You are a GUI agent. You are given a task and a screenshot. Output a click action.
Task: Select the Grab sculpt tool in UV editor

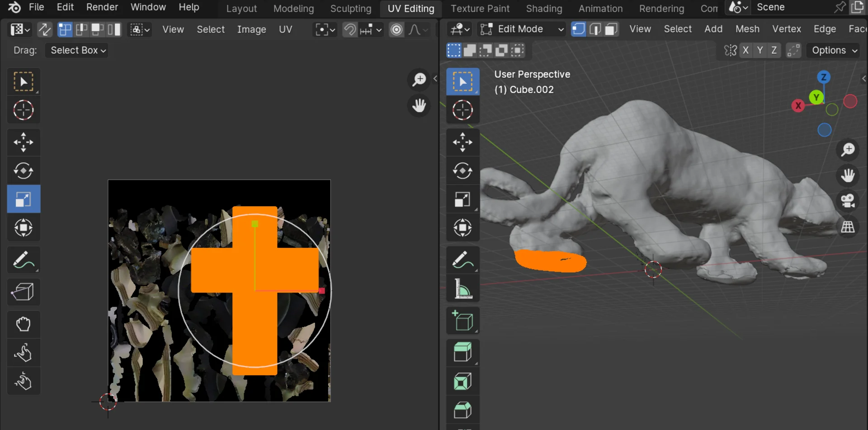[x=24, y=324]
